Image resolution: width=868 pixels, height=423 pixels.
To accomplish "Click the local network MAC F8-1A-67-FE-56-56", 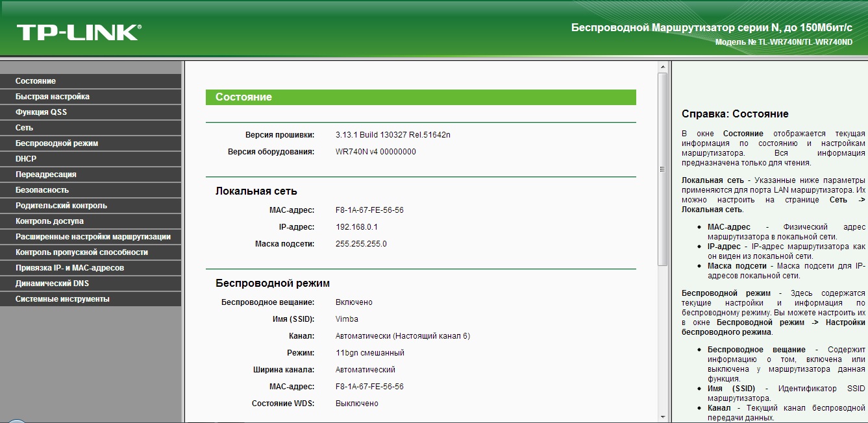I will coord(369,210).
